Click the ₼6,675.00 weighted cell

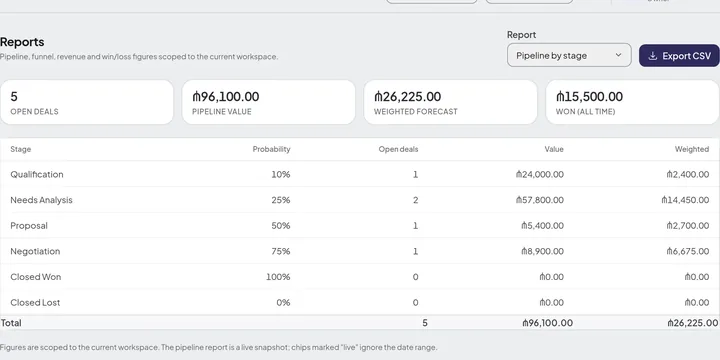click(x=687, y=251)
